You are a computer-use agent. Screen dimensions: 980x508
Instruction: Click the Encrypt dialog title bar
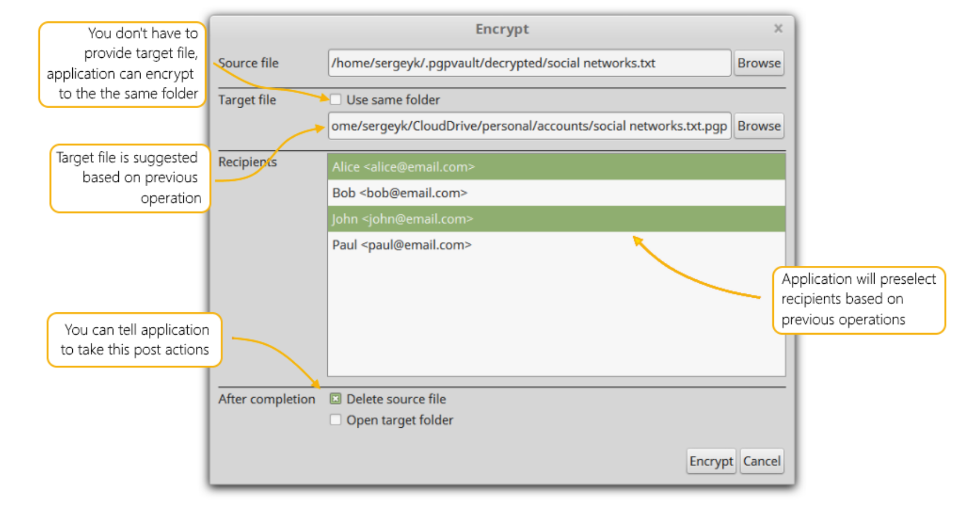click(x=500, y=29)
